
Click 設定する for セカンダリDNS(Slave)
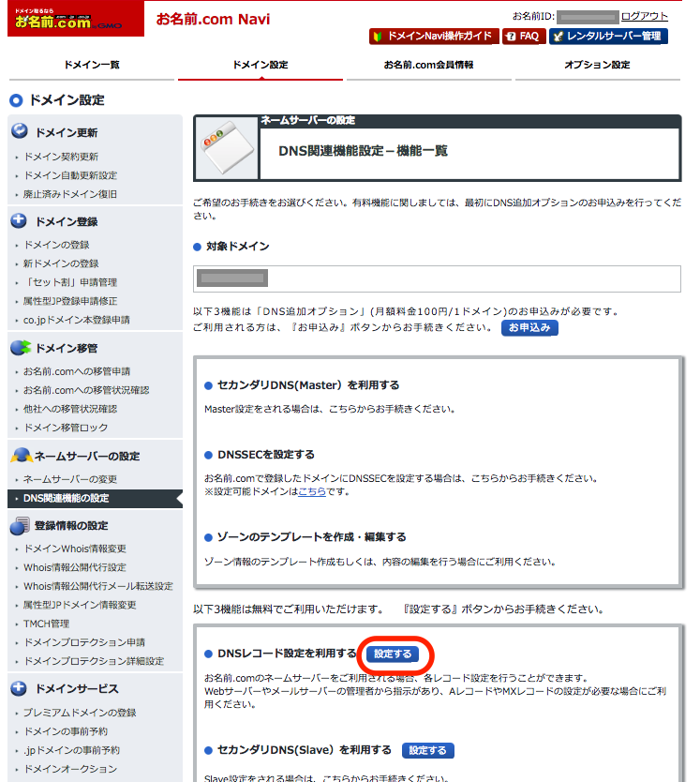coord(427,750)
